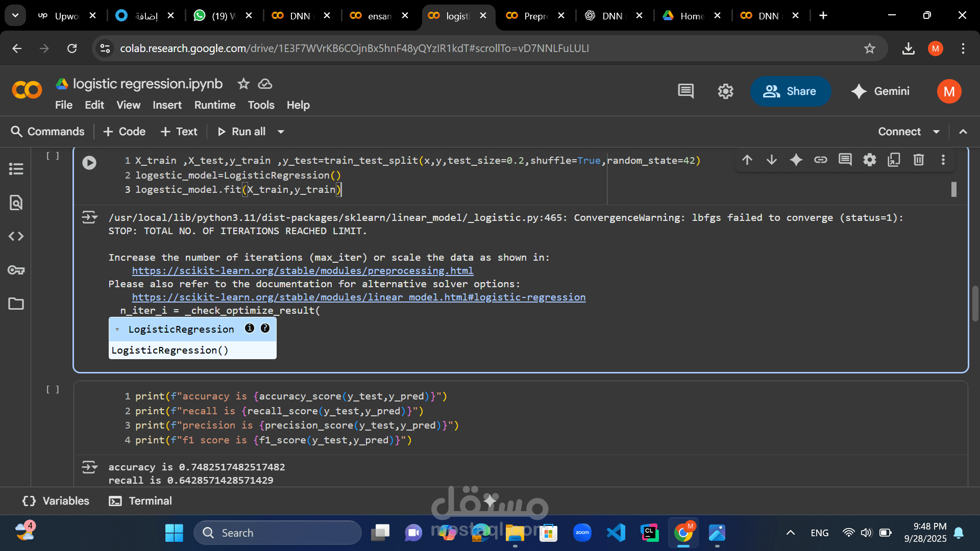980x551 pixels.
Task: Move the current cell up
Action: (747, 160)
